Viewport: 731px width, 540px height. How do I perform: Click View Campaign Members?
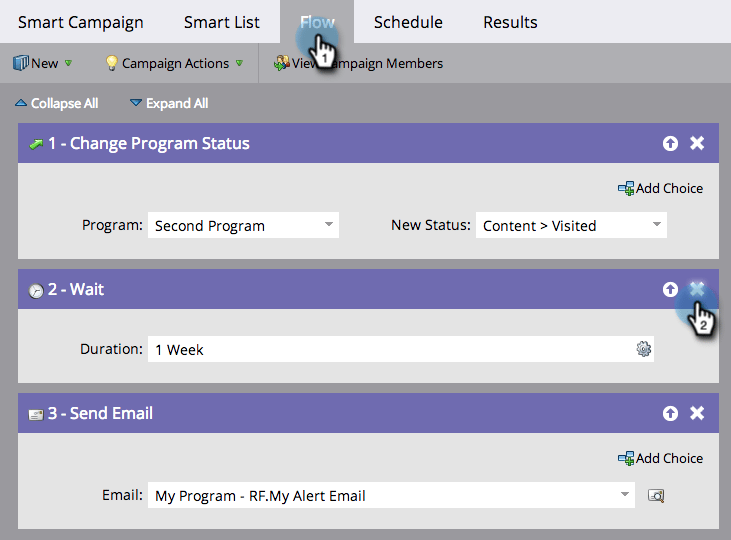point(358,63)
